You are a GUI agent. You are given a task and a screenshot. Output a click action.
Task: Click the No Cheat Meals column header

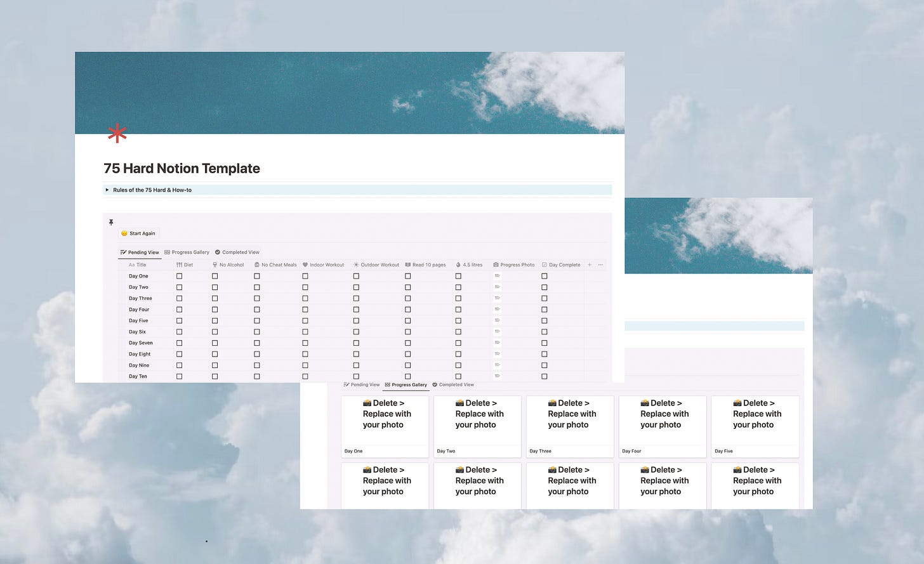(275, 265)
